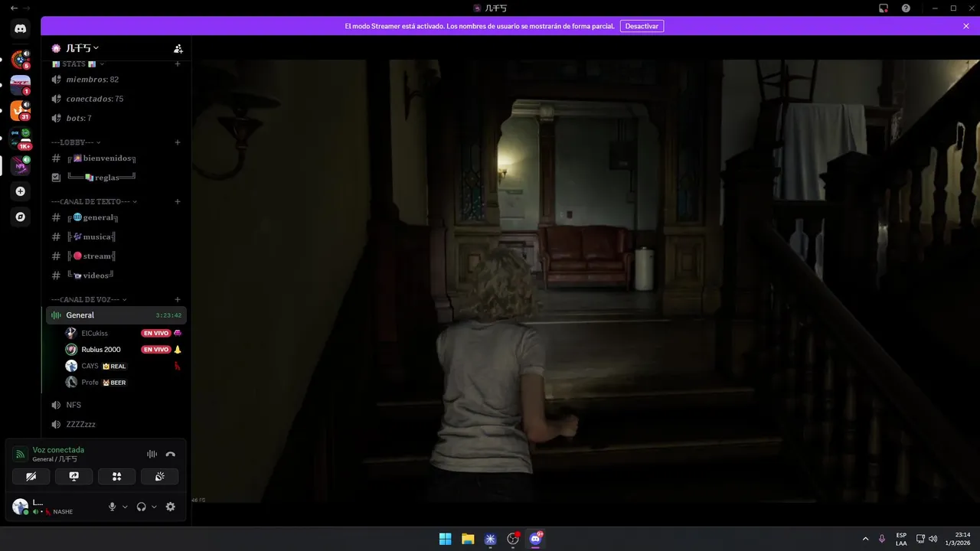Select user CAYS in voice channel

pos(123,366)
